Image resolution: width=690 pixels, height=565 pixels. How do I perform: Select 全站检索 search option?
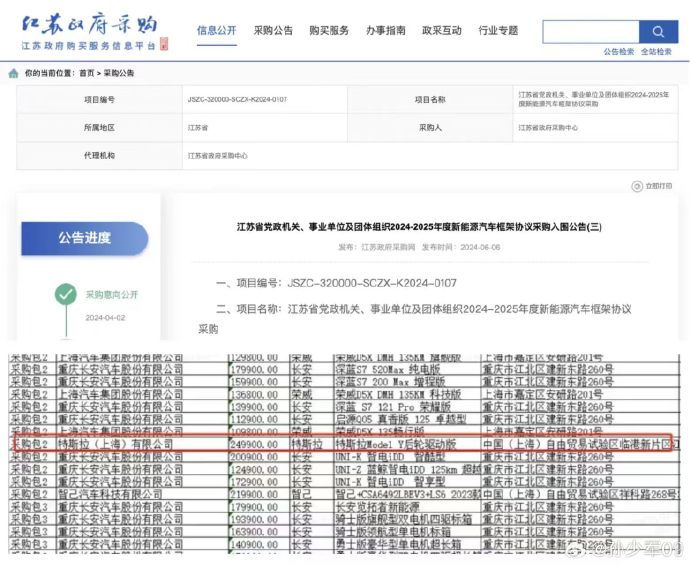pos(656,52)
